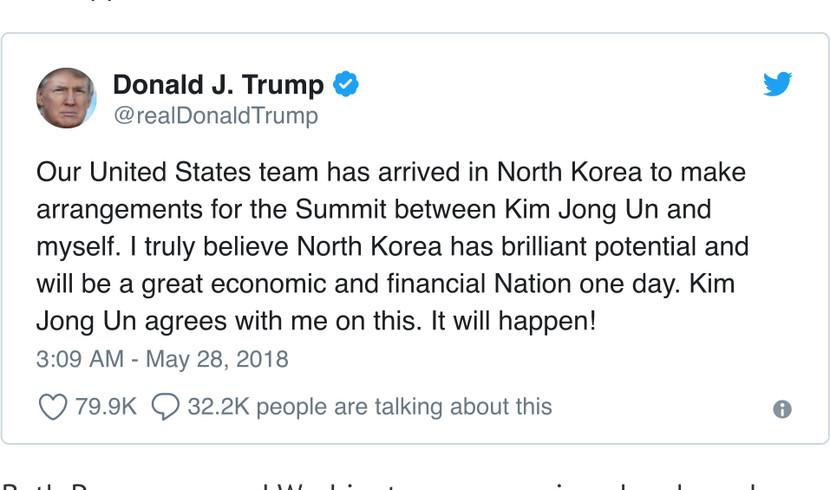Like the tweet with the heart icon
This screenshot has height=490, width=830.
(x=52, y=407)
